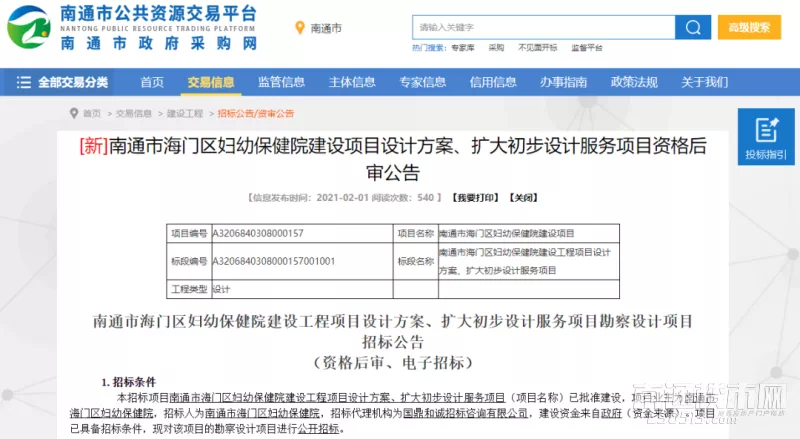
Task: Click the 建设工程 breadcrumb link
Action: click(x=185, y=113)
